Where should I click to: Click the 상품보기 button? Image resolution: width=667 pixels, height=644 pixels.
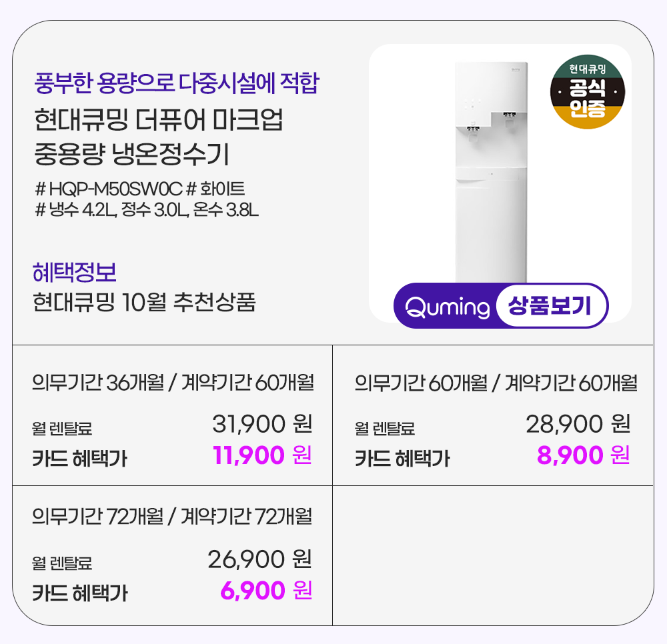(x=552, y=307)
